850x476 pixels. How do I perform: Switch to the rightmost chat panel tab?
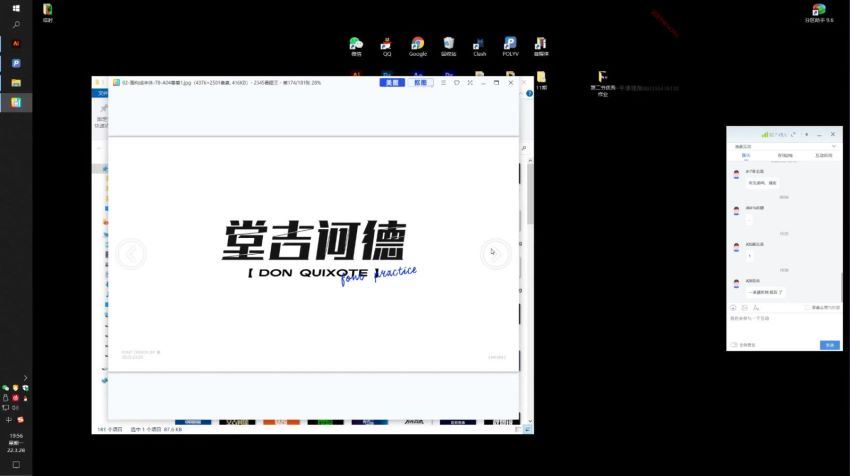824,156
